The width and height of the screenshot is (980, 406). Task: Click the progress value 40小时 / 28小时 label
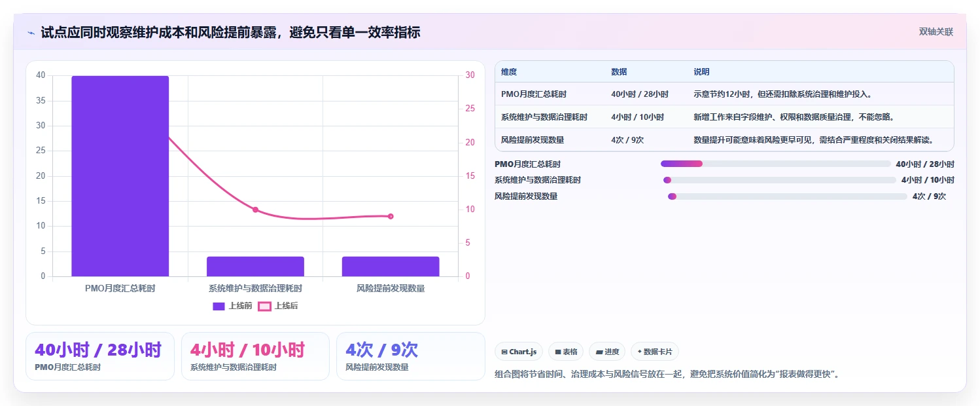(925, 164)
